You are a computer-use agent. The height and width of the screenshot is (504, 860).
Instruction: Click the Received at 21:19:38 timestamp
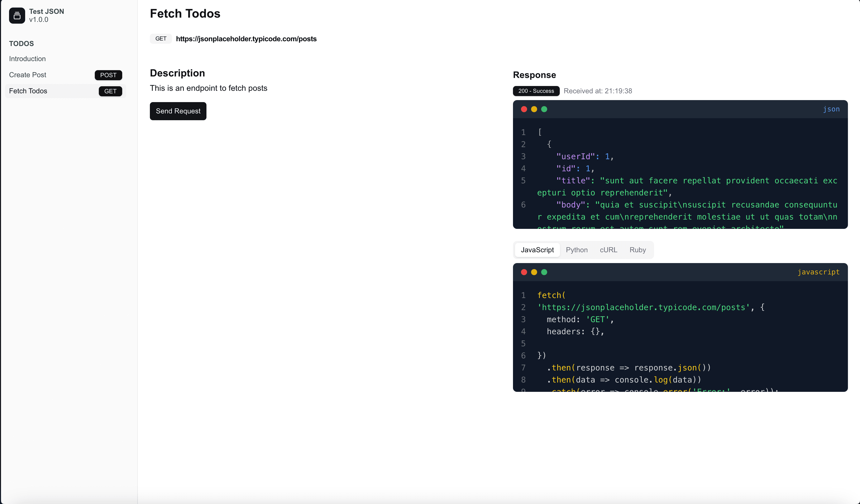tap(597, 91)
